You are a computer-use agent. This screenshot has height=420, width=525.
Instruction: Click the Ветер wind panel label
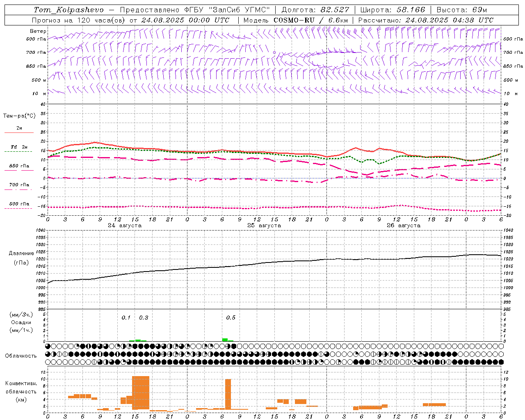coord(38,31)
